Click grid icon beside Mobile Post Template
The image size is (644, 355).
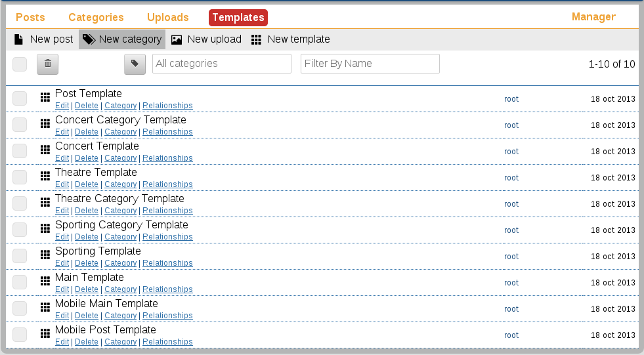point(45,333)
